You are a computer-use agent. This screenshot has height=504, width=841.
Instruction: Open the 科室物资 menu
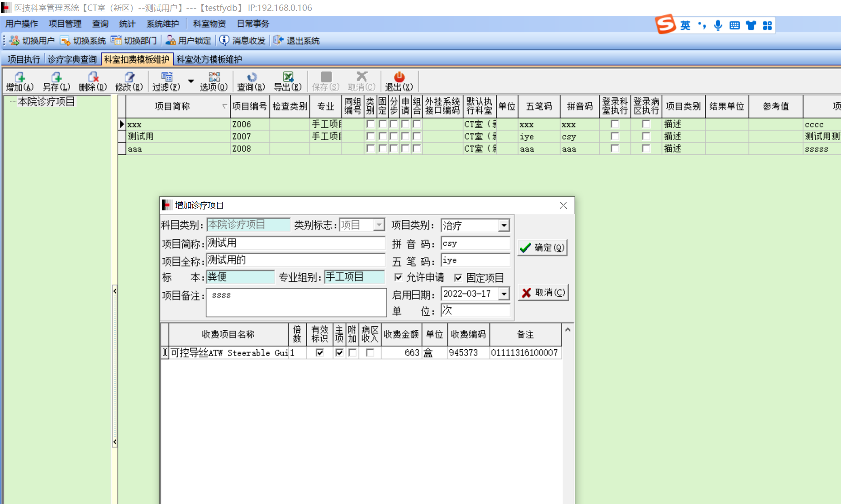click(209, 24)
